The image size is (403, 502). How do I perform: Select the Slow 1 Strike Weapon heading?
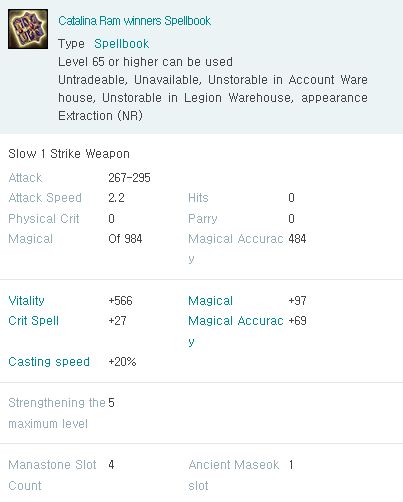(69, 154)
